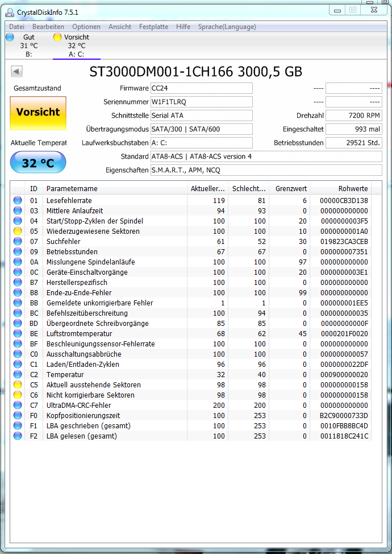Click the blue status icon for Befehlszeitüberschreitung
The width and height of the screenshot is (392, 554).
(18, 313)
